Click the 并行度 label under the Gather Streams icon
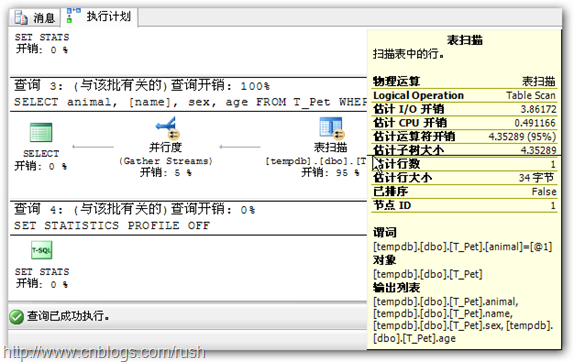574x362 pixels. pyautogui.click(x=165, y=148)
